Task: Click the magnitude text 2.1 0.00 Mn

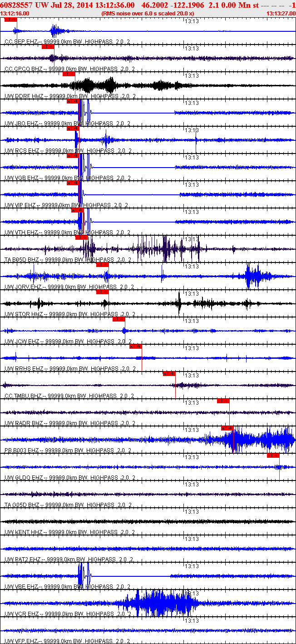Action: [230, 5]
